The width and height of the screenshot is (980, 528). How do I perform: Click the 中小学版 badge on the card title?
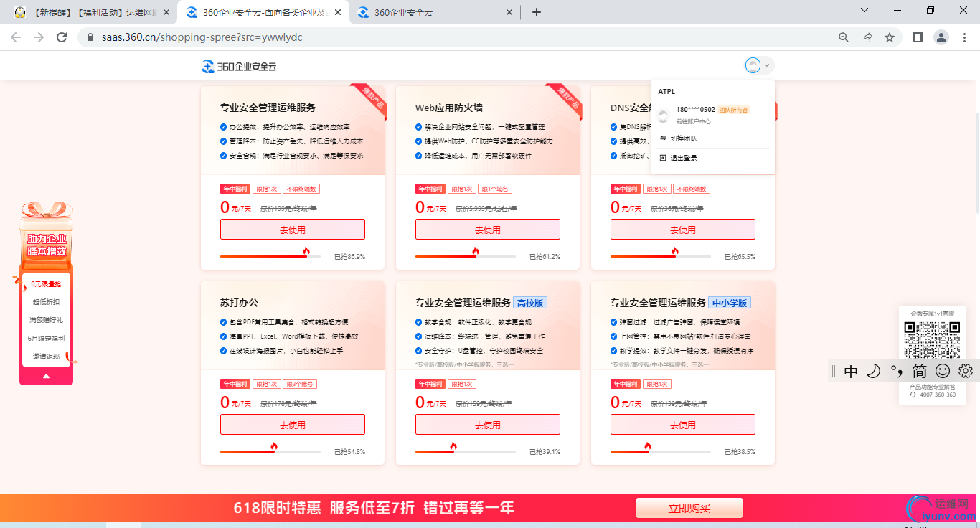pos(730,303)
